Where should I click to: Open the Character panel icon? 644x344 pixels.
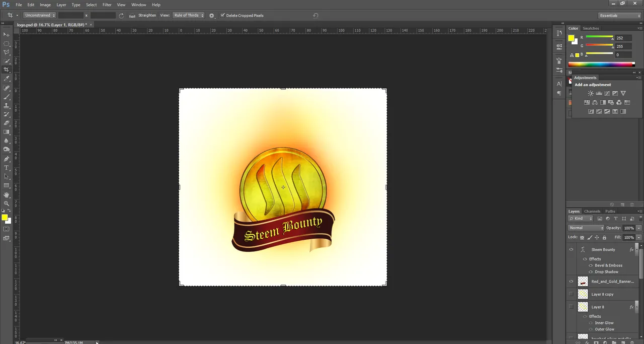559,84
